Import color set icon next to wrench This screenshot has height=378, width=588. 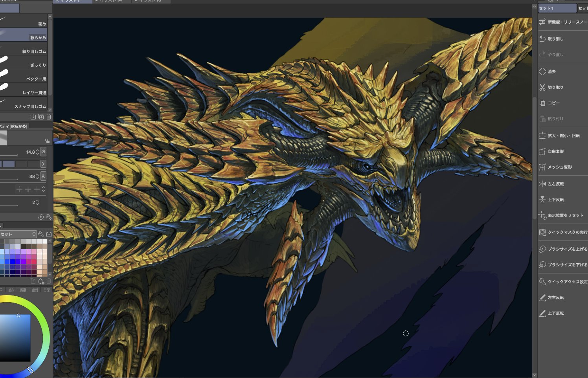point(49,234)
